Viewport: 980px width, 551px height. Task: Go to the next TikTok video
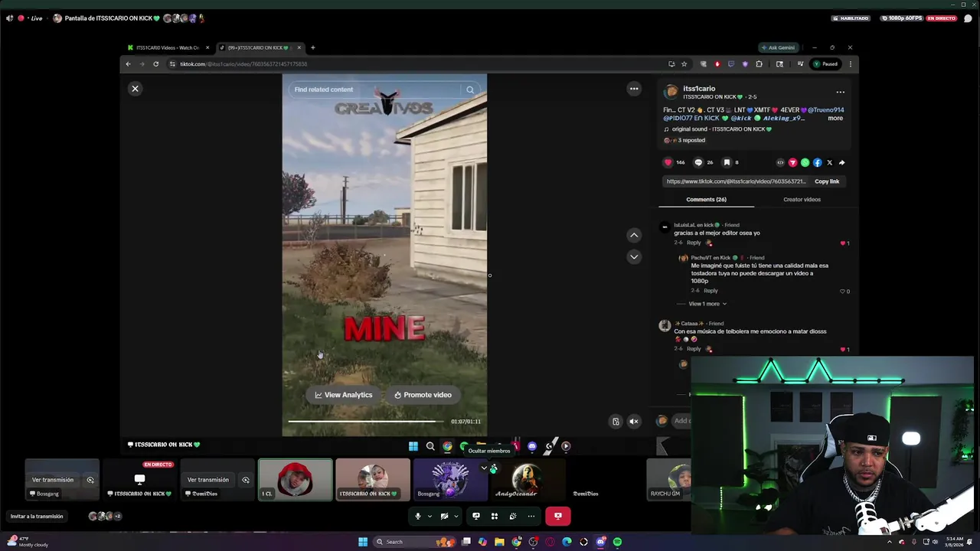pyautogui.click(x=634, y=257)
